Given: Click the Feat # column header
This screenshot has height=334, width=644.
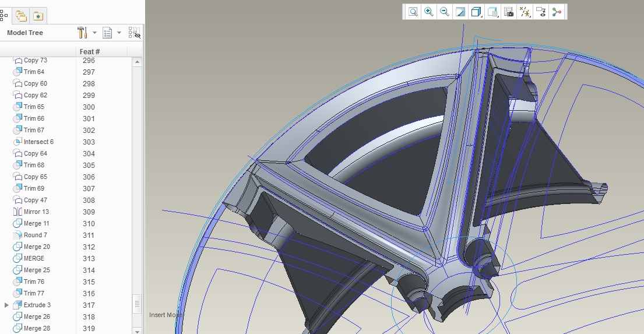Looking at the screenshot, I should point(90,51).
